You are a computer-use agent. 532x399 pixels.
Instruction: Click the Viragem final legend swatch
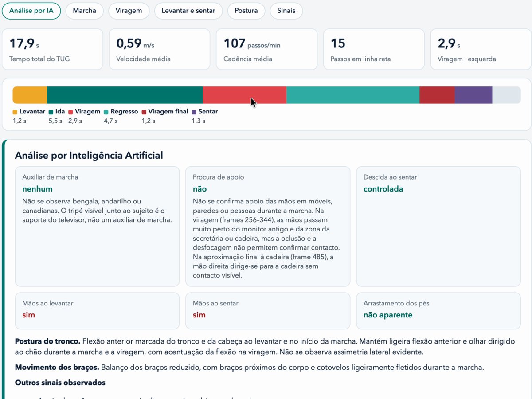click(x=144, y=112)
